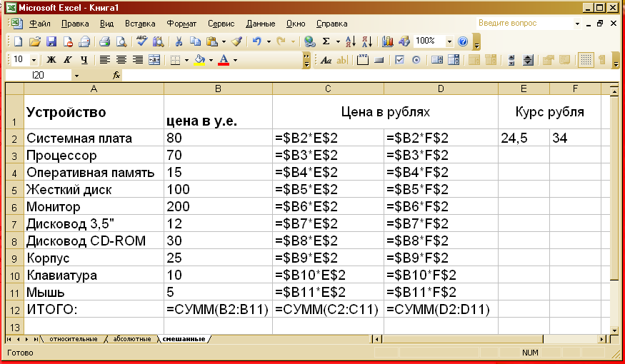Toggle align right
The width and height of the screenshot is (625, 364).
tap(138, 60)
